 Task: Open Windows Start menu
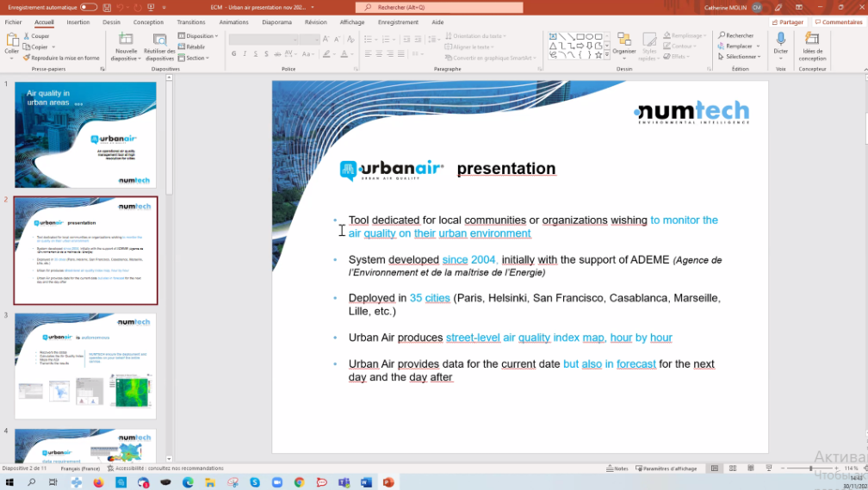coord(9,482)
